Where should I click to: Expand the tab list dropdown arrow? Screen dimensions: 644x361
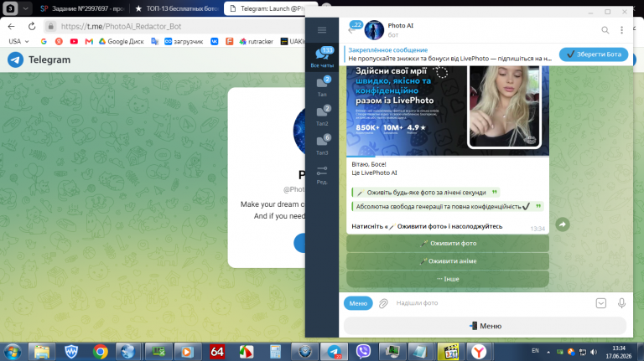click(x=25, y=8)
